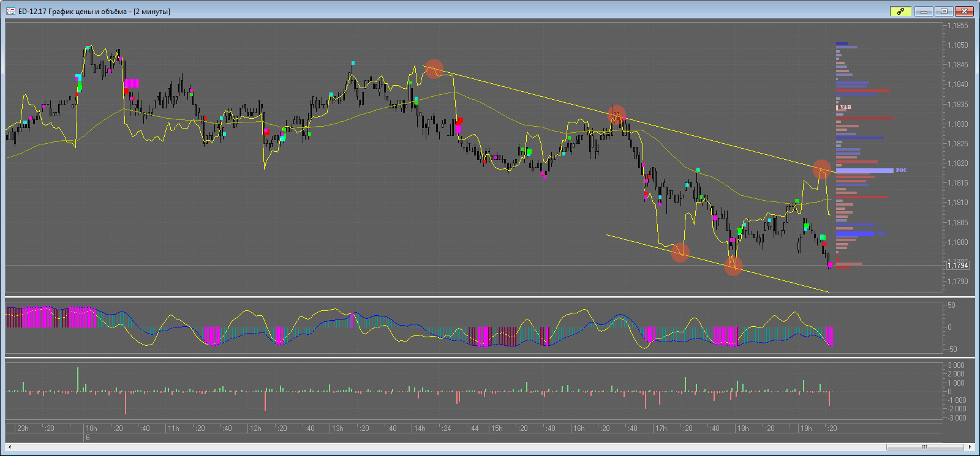Screen dimensions: 980x456
Task: Click the 23h time axis label
Action: coord(23,428)
